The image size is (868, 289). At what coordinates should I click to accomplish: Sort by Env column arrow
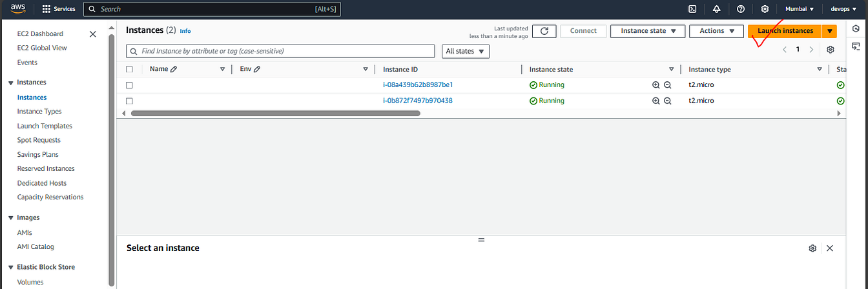(366, 69)
